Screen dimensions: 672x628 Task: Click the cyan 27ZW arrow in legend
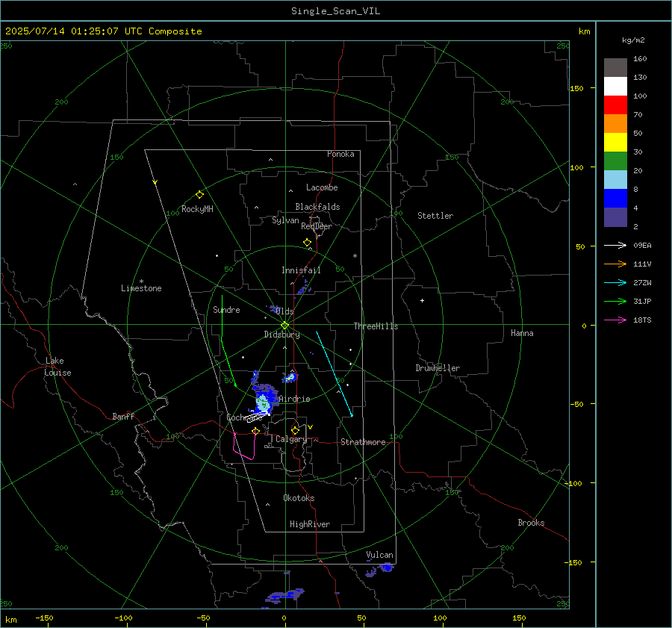pos(615,282)
